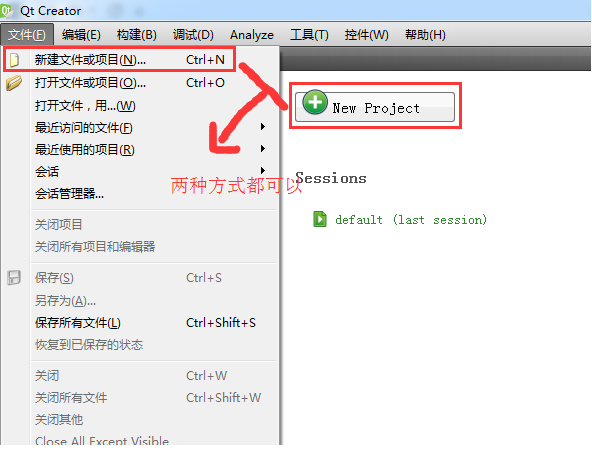The width and height of the screenshot is (592, 462).
Task: Open the 工具(T) menu
Action: tap(309, 35)
